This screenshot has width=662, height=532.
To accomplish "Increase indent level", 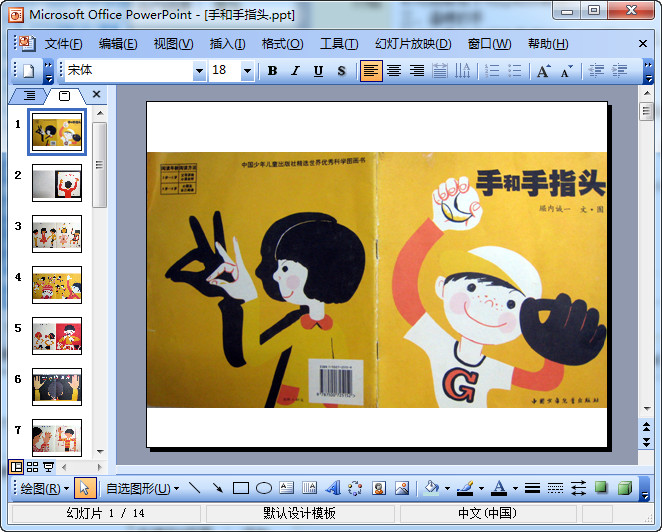I will (x=619, y=71).
